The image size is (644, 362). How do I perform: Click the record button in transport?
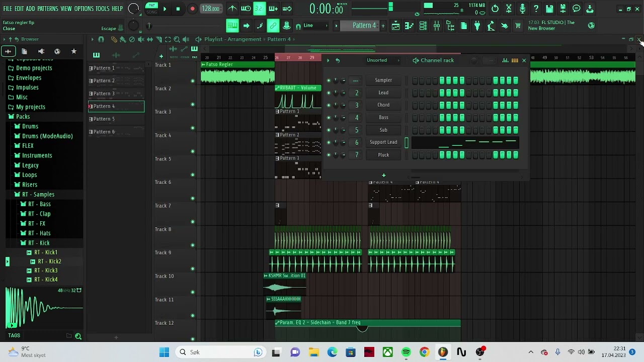[x=192, y=9]
